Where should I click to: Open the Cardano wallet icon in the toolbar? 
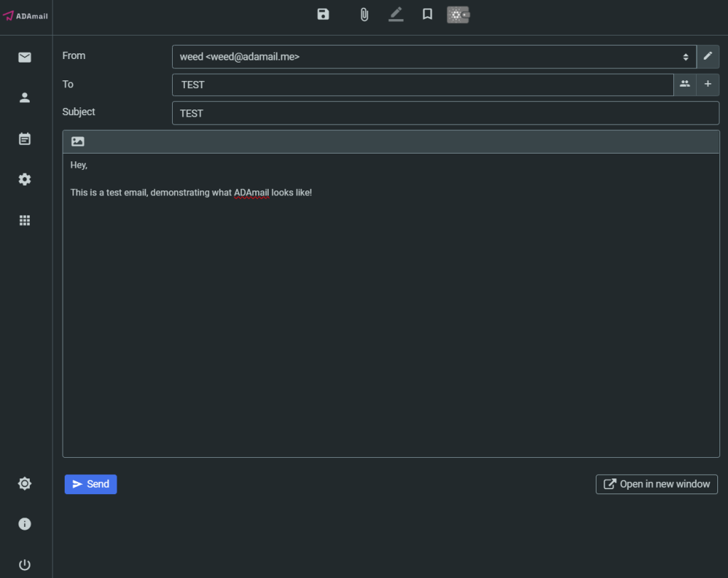[x=459, y=15]
